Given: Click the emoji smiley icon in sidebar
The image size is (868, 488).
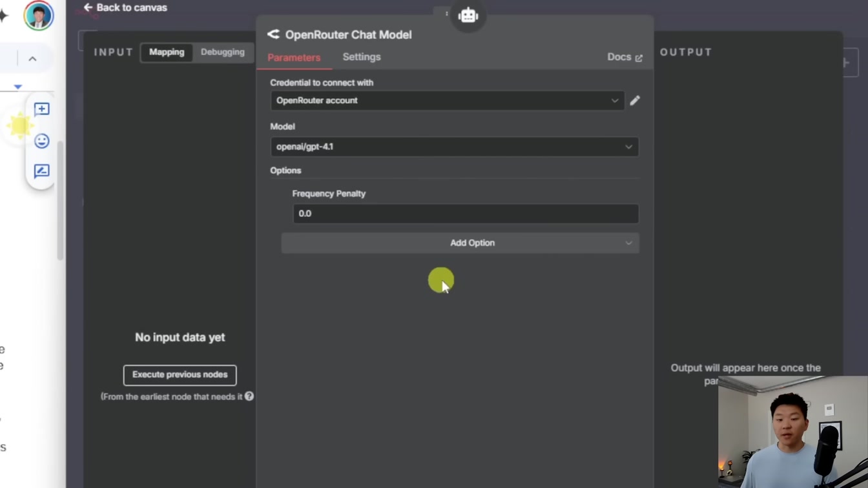Looking at the screenshot, I should (41, 141).
